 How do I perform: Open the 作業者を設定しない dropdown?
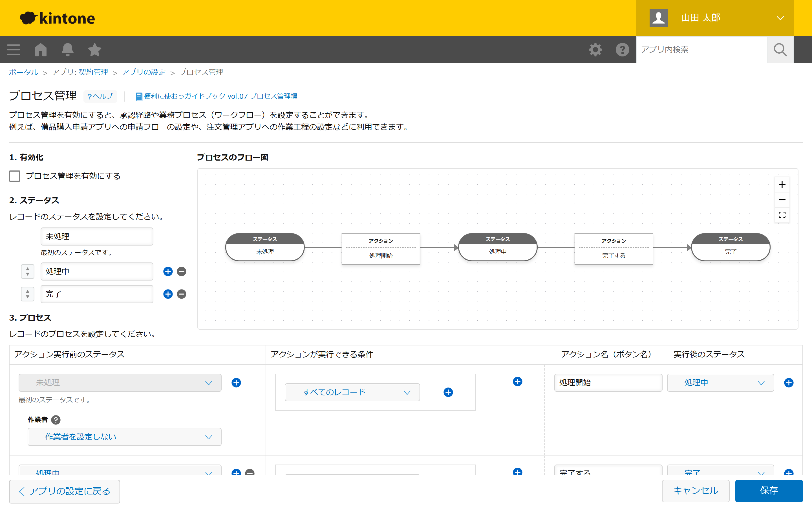click(x=125, y=437)
